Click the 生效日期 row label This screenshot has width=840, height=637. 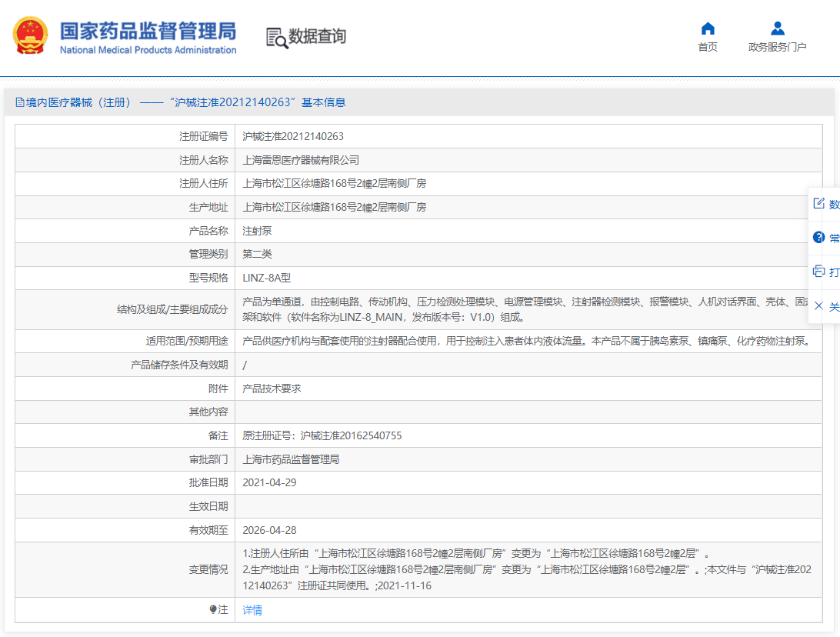pyautogui.click(x=208, y=507)
